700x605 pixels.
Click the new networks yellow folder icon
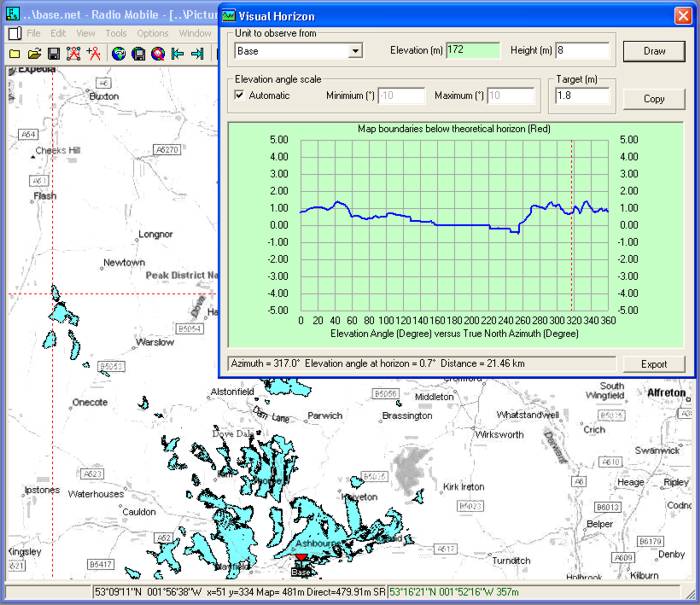[14, 54]
